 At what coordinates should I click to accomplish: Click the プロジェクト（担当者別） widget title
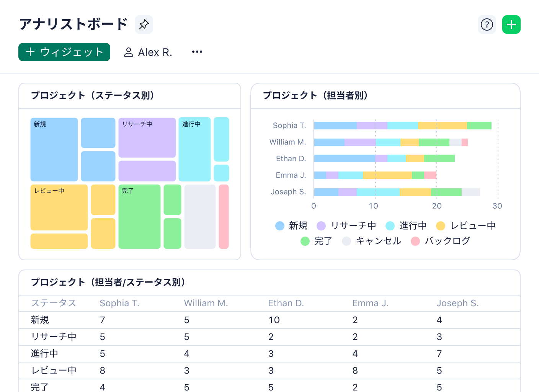tap(315, 95)
